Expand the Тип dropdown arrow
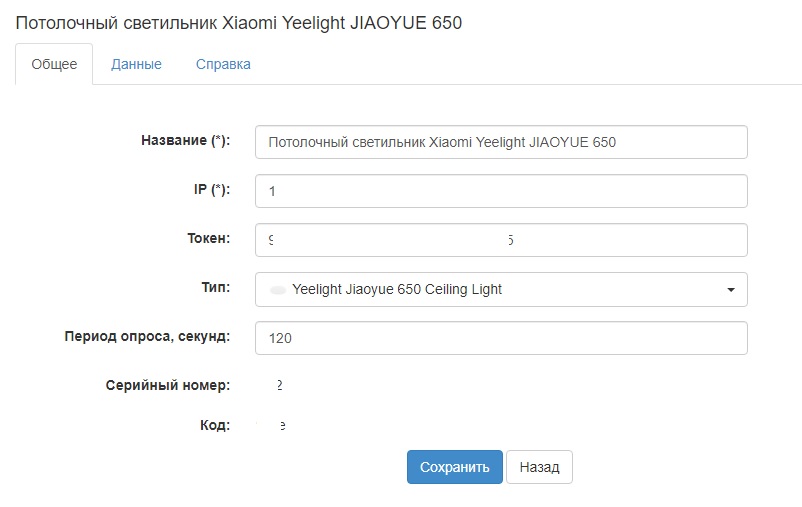 pos(731,290)
